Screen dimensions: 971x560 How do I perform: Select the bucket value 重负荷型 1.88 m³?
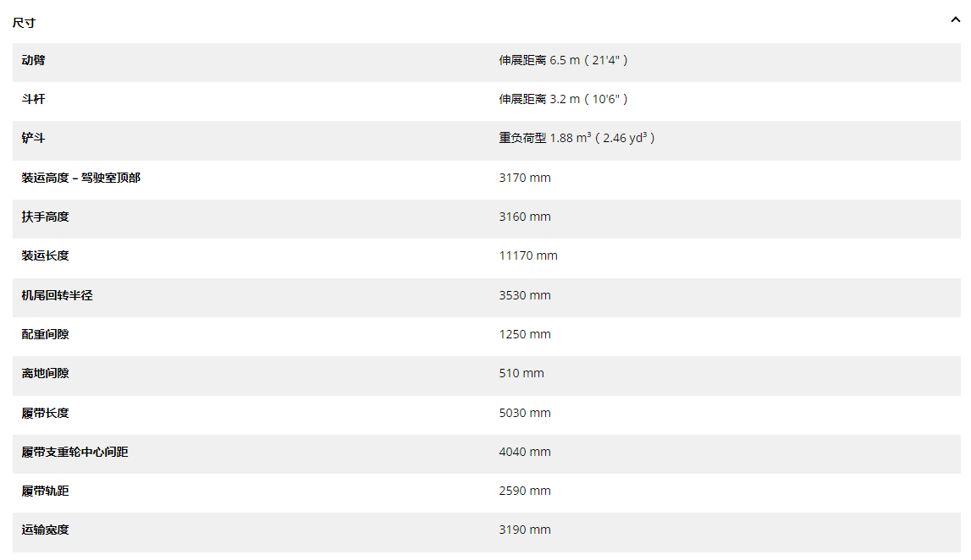[x=577, y=138]
